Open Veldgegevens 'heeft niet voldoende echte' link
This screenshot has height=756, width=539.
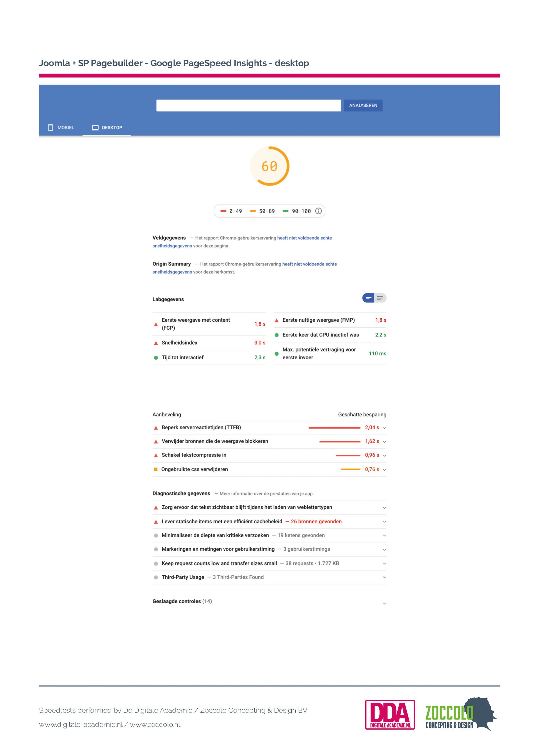click(x=304, y=238)
